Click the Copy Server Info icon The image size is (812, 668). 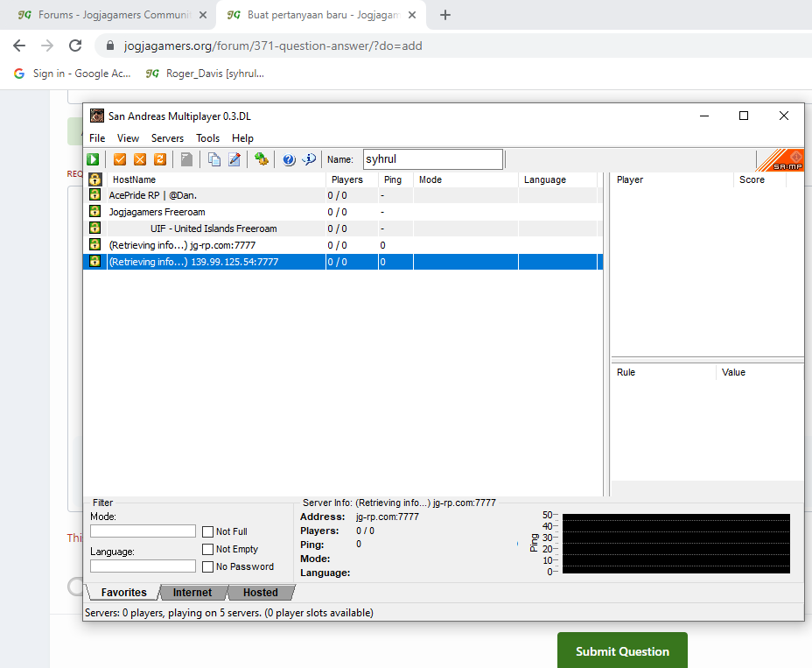pos(213,159)
